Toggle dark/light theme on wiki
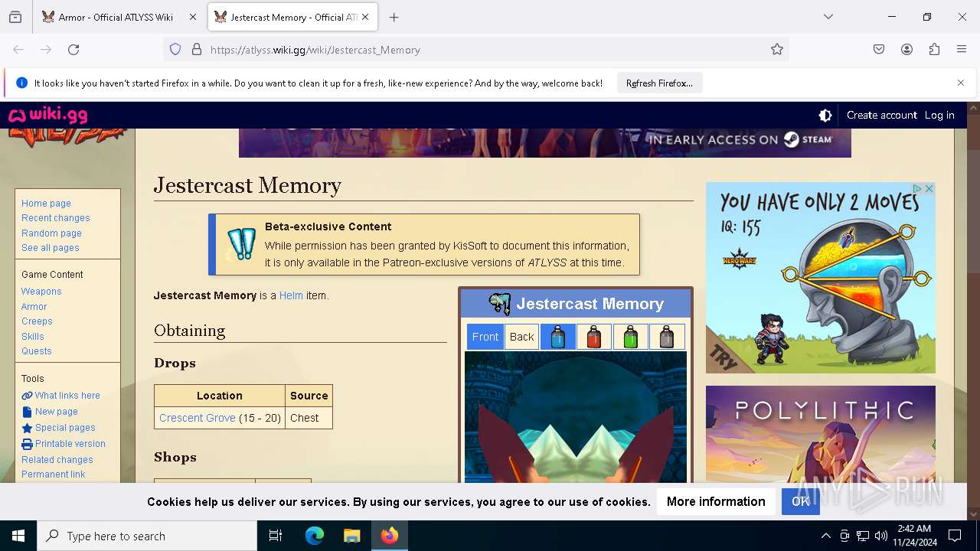 825,116
